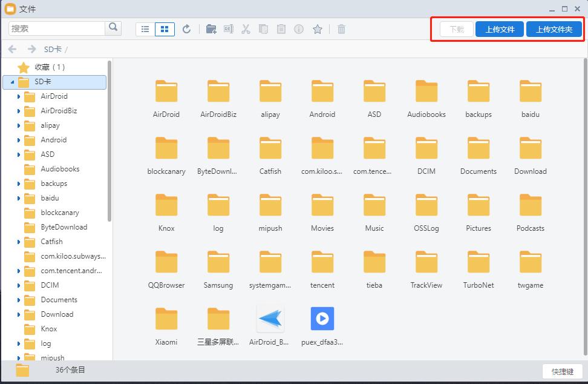Open the AirDroid_B... app file
The image size is (588, 384).
[x=270, y=319]
